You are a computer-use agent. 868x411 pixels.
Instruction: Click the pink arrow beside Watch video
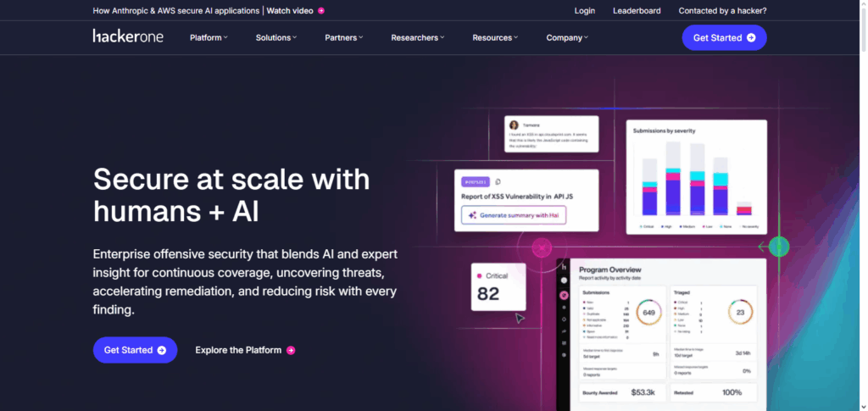click(x=321, y=10)
